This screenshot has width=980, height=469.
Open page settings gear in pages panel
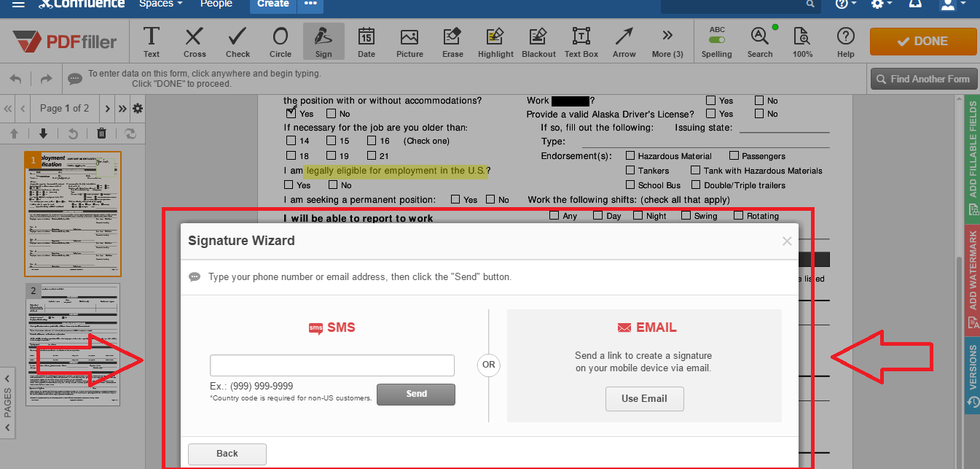(x=137, y=109)
